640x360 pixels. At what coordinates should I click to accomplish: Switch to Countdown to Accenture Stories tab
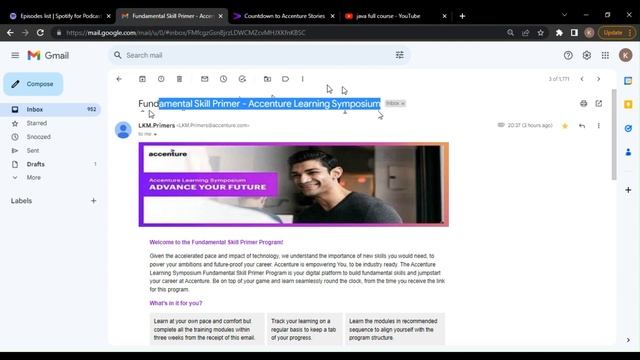click(x=284, y=16)
